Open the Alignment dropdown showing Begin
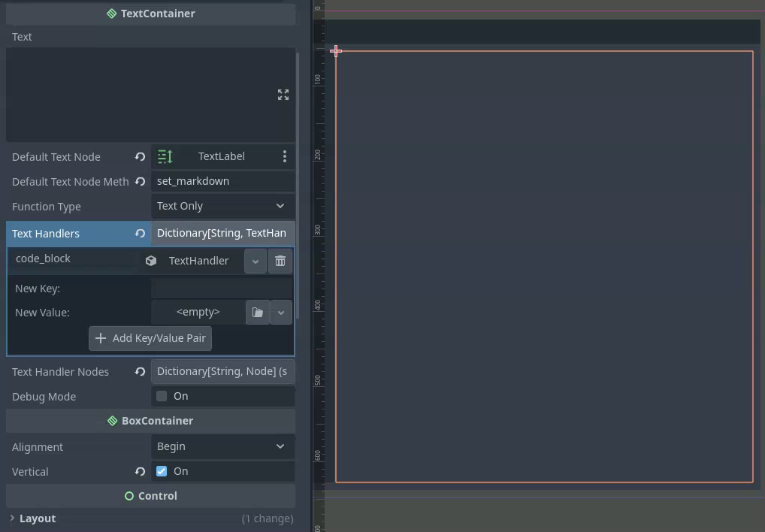The image size is (765, 532). pos(222,446)
